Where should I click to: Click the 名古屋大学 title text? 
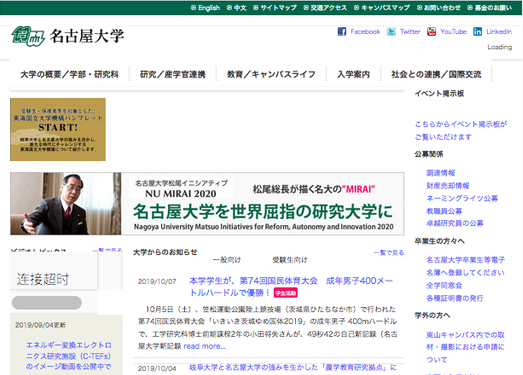[87, 36]
